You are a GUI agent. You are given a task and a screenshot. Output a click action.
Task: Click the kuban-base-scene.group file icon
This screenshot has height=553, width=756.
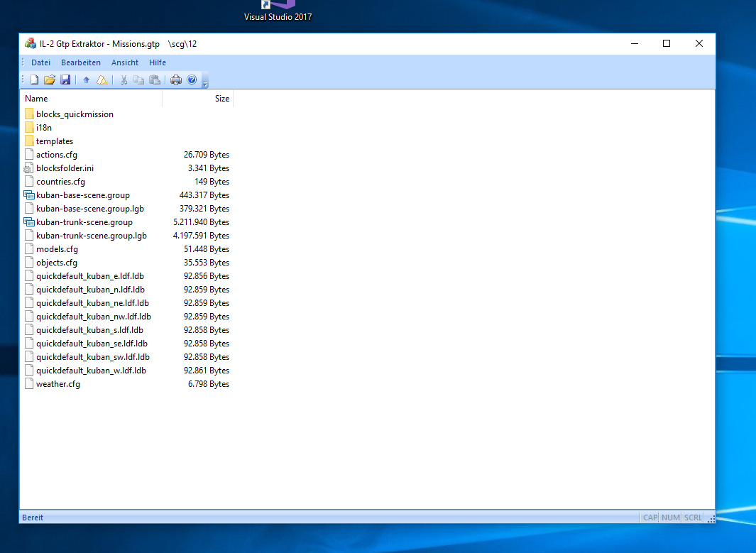coord(29,195)
